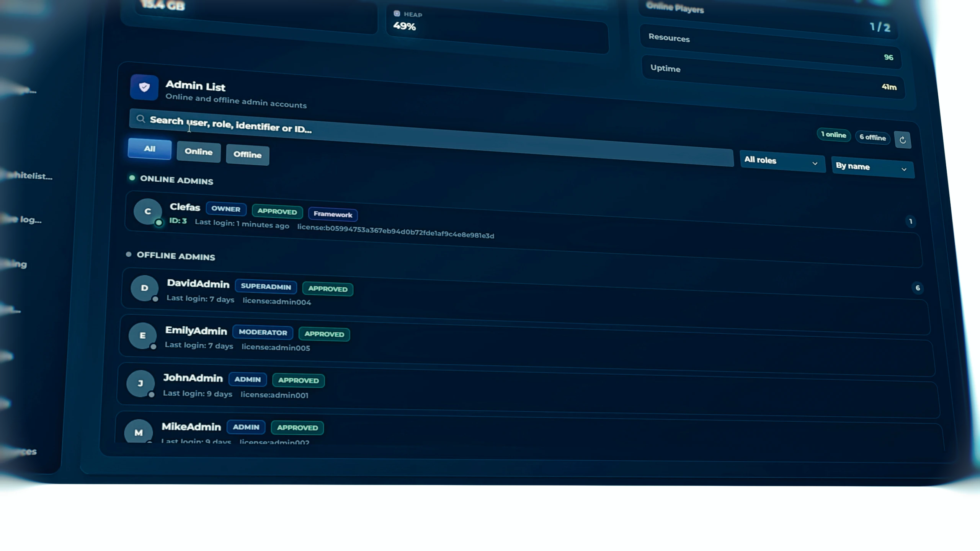The width and height of the screenshot is (980, 551).
Task: Focus the search user, role, identifier field
Action: tap(431, 137)
